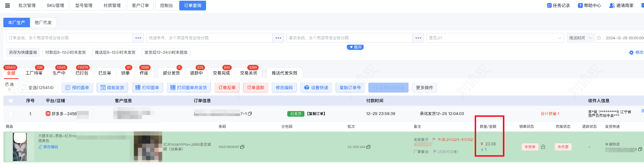
Task: Click the hamburger menu icon
Action: 7,6
